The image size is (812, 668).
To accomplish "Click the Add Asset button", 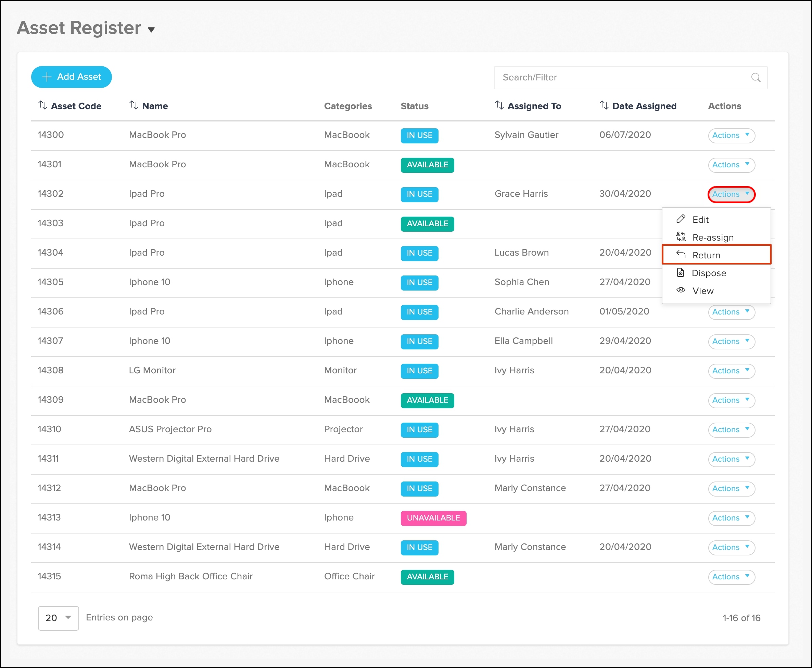I will pos(72,77).
